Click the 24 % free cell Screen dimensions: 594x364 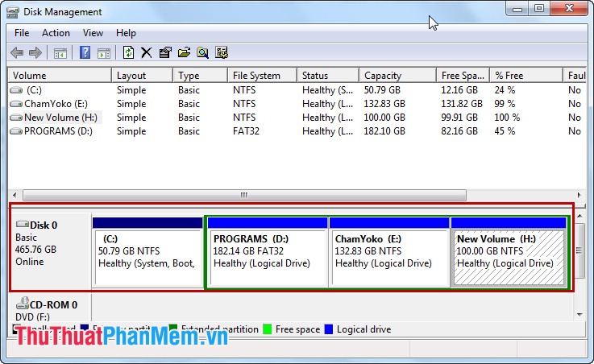click(505, 90)
